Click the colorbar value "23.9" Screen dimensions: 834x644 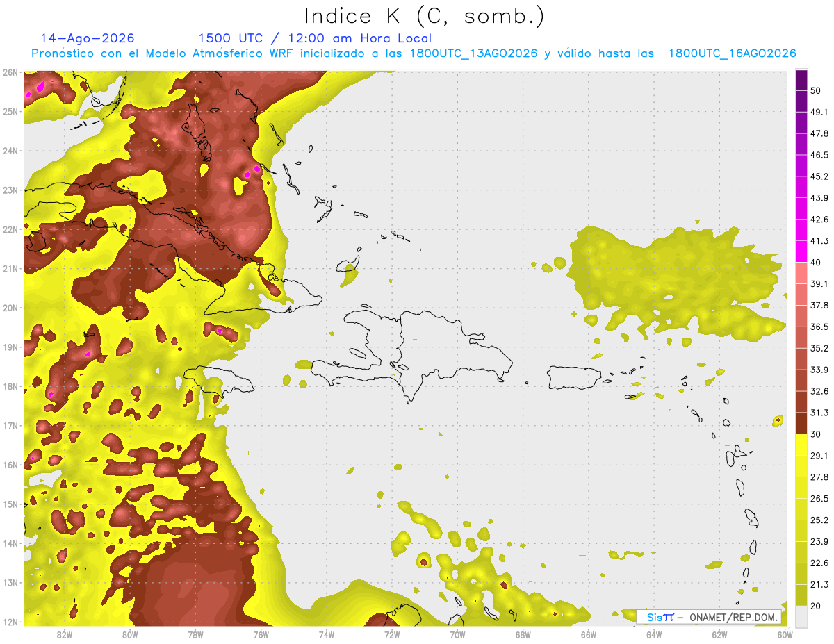coord(819,542)
